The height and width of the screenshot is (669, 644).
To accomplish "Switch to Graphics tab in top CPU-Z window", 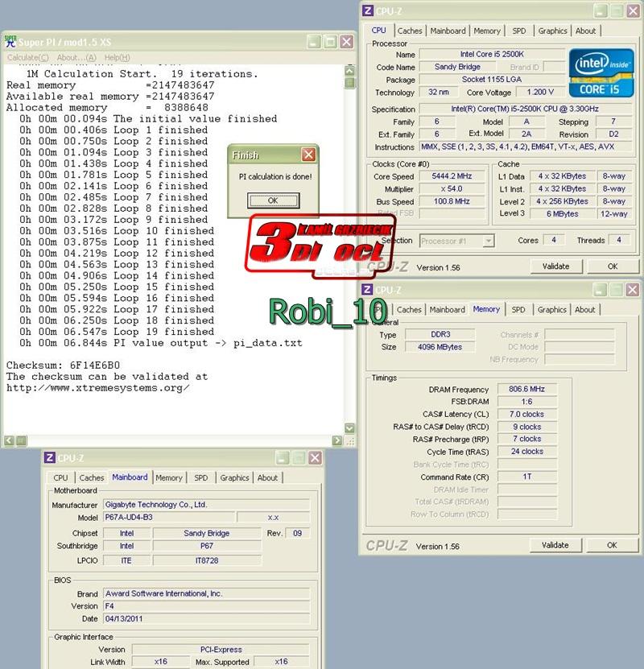I will [552, 31].
